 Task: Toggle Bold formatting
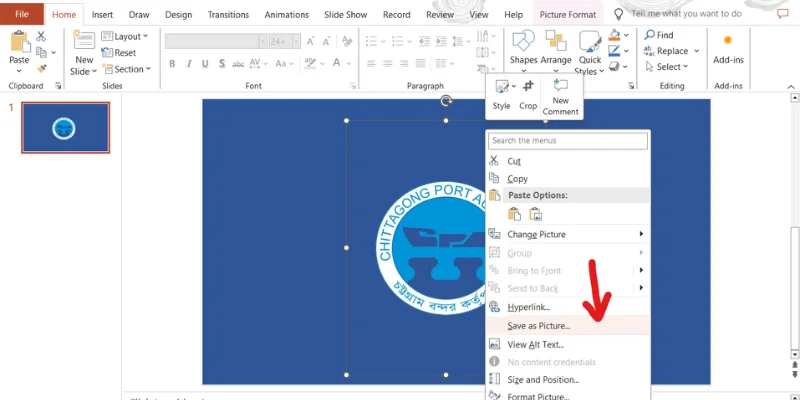[172, 64]
